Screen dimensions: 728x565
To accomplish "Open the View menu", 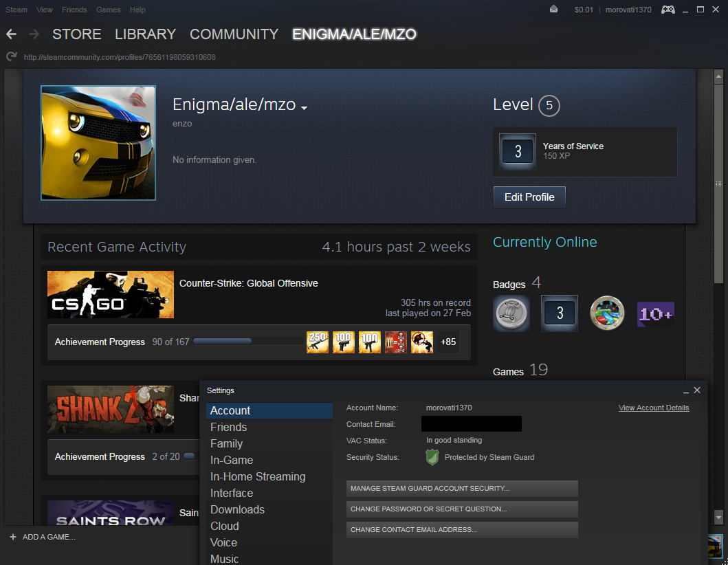I will click(x=45, y=10).
